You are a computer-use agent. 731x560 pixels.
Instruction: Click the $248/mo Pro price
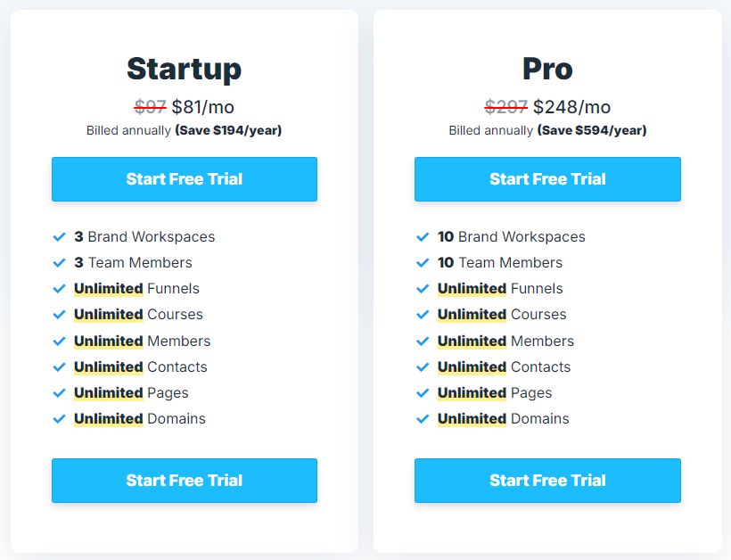pos(571,107)
